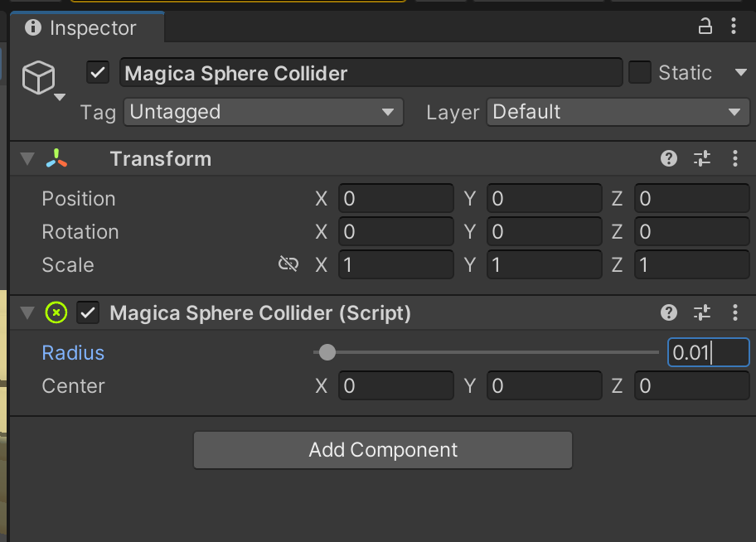The width and height of the screenshot is (756, 542).
Task: Enable the Static checkbox
Action: (x=640, y=72)
